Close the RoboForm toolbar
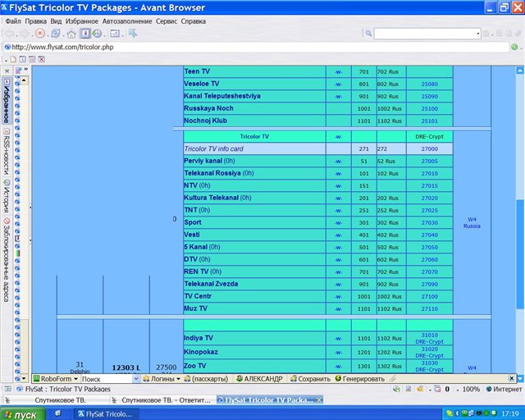The height and width of the screenshot is (420, 525). click(511, 378)
